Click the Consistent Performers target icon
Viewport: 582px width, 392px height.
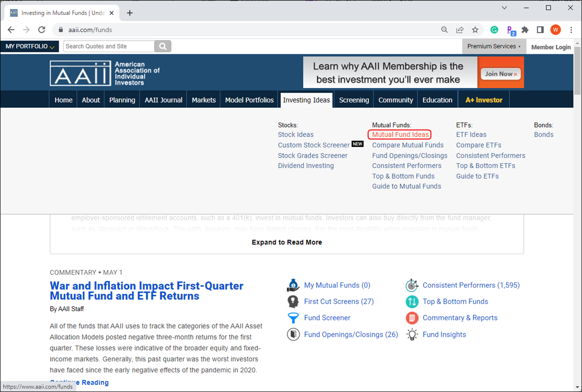point(412,285)
